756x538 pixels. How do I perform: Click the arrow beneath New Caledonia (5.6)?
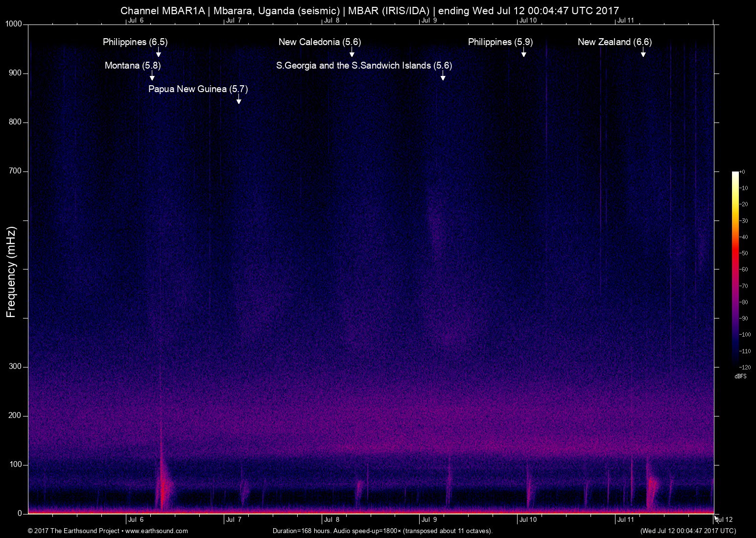[x=352, y=53]
